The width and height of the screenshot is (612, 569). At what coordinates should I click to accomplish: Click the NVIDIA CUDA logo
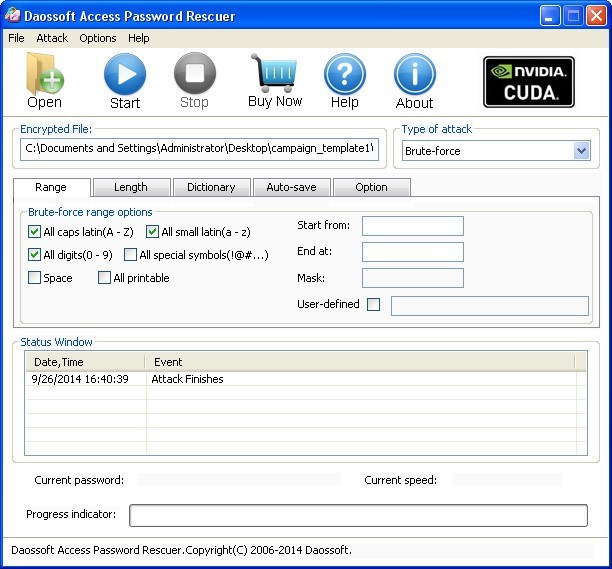(529, 82)
